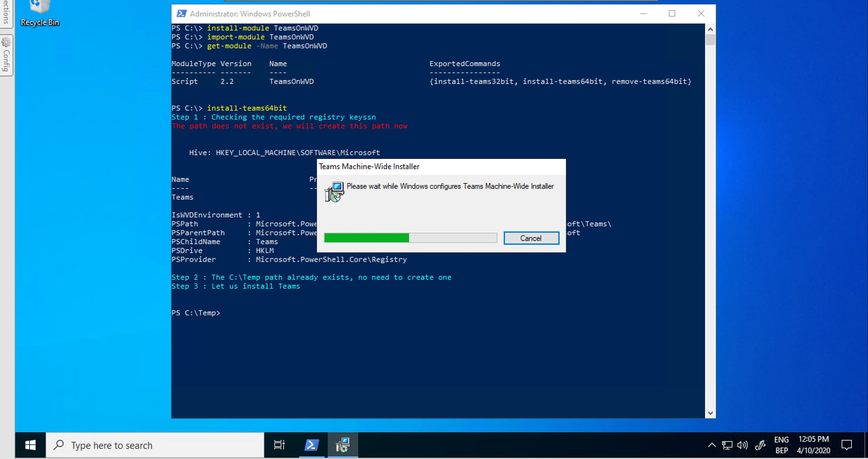
Task: Switch to PowerShell taskbar icon
Action: coord(312,445)
